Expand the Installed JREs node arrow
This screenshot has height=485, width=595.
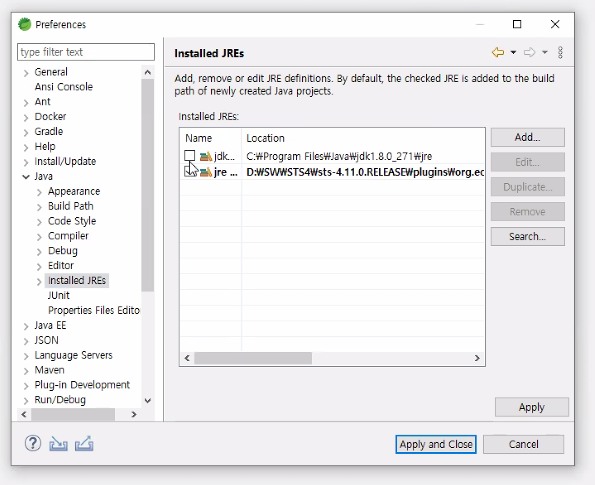[x=39, y=281]
